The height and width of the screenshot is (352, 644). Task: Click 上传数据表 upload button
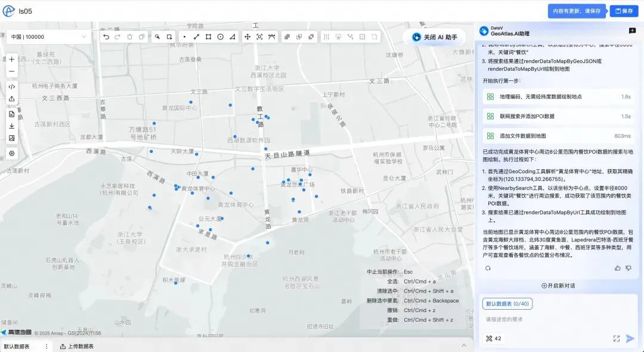click(77, 347)
